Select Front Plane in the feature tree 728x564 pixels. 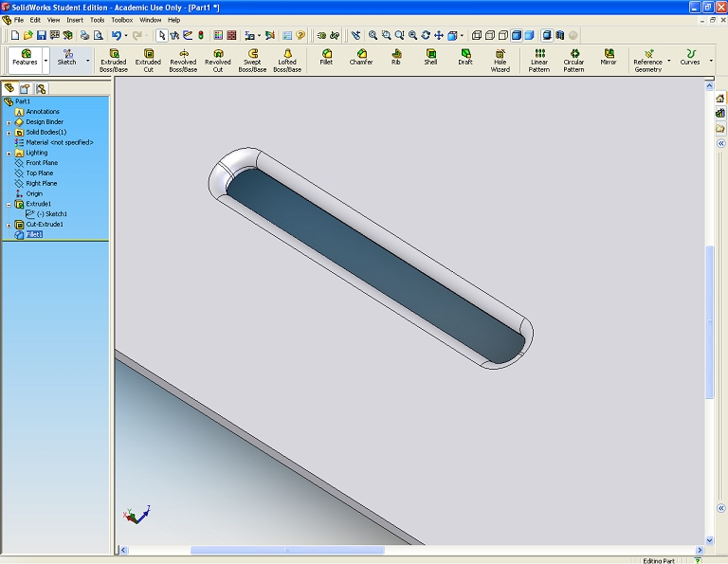(41, 163)
